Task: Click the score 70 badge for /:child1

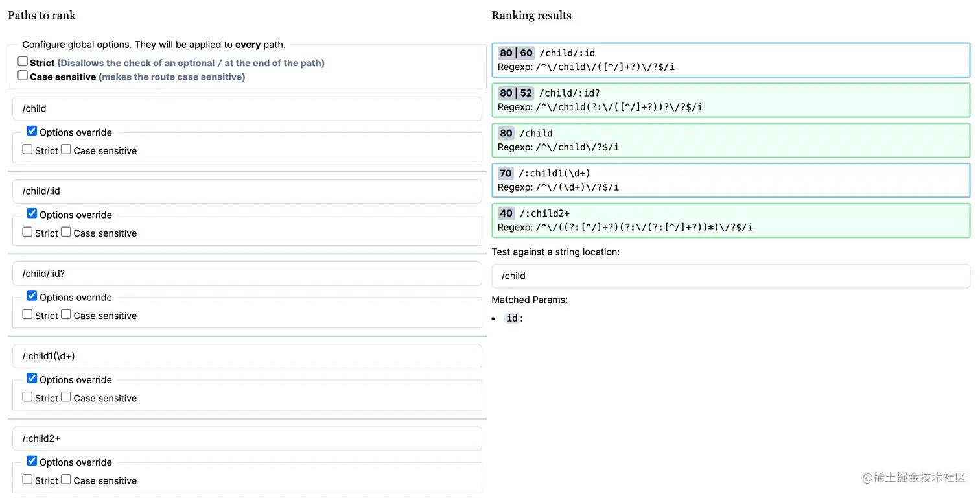Action: point(506,173)
